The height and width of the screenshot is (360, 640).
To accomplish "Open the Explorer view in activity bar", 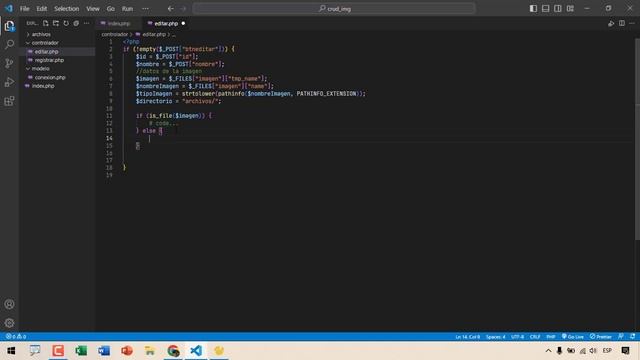I will 9,26.
